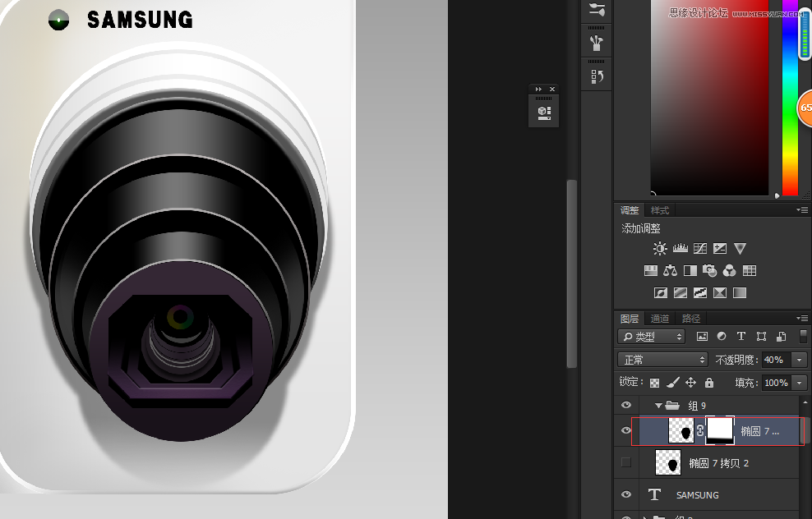
Task: Open the History panel icon
Action: point(597,76)
